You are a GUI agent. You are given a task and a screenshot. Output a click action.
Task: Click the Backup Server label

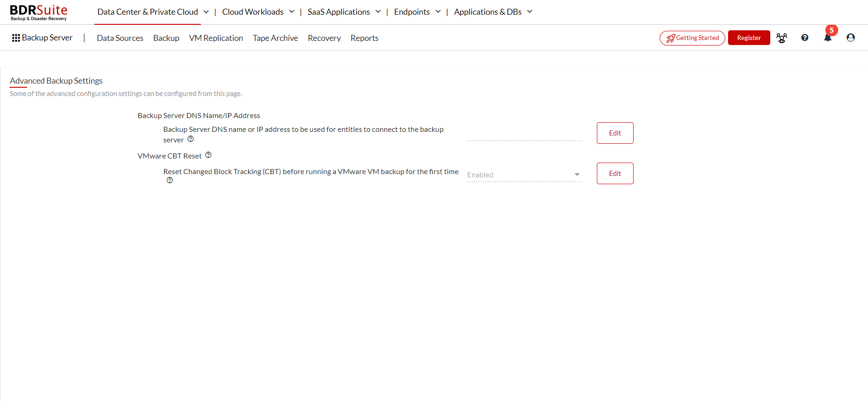pyautogui.click(x=47, y=38)
